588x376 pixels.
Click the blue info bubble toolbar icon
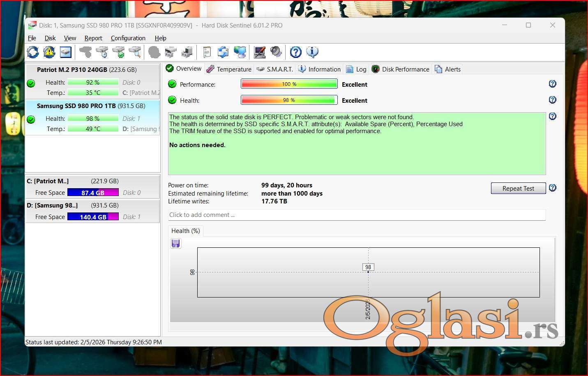tap(312, 52)
